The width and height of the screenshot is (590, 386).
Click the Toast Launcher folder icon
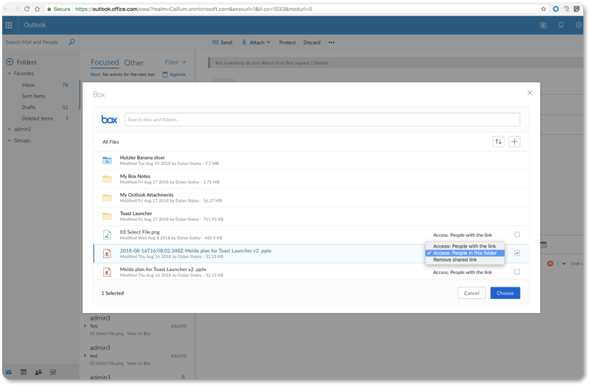click(107, 216)
